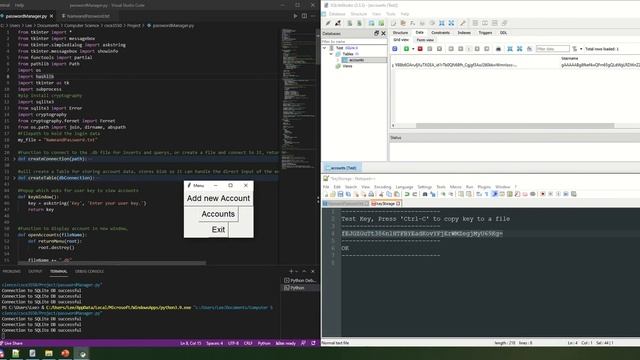The width and height of the screenshot is (640, 360).
Task: Click the Accounts button in Menu window
Action: coord(218,214)
